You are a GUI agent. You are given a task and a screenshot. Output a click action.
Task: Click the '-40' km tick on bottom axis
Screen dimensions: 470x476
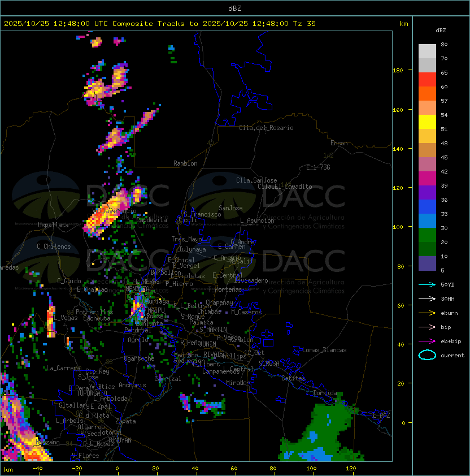(x=37, y=469)
